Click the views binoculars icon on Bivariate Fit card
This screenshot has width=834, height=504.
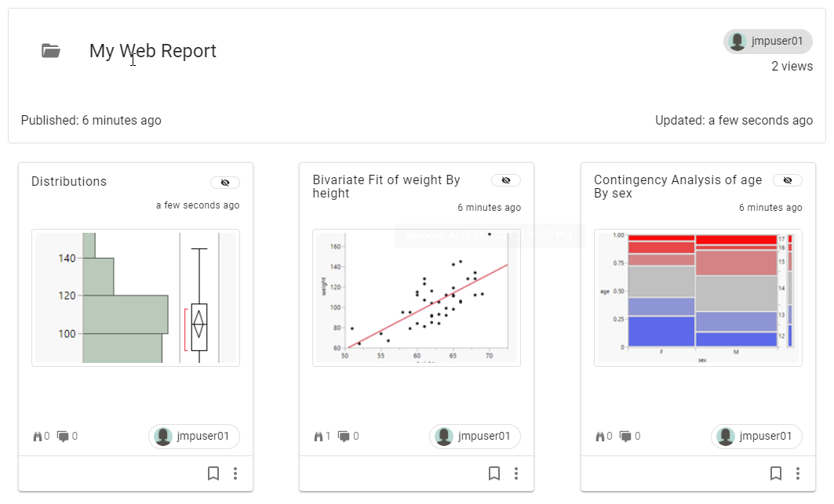[x=318, y=436]
